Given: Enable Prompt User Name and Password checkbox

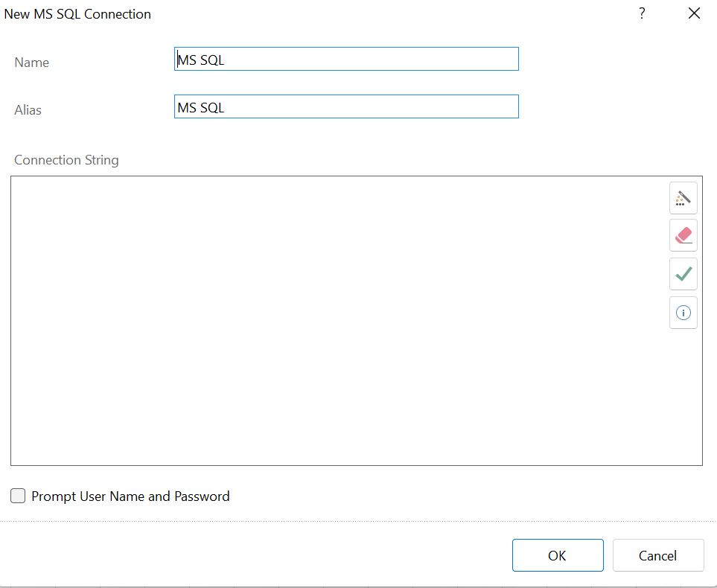Looking at the screenshot, I should (18, 496).
